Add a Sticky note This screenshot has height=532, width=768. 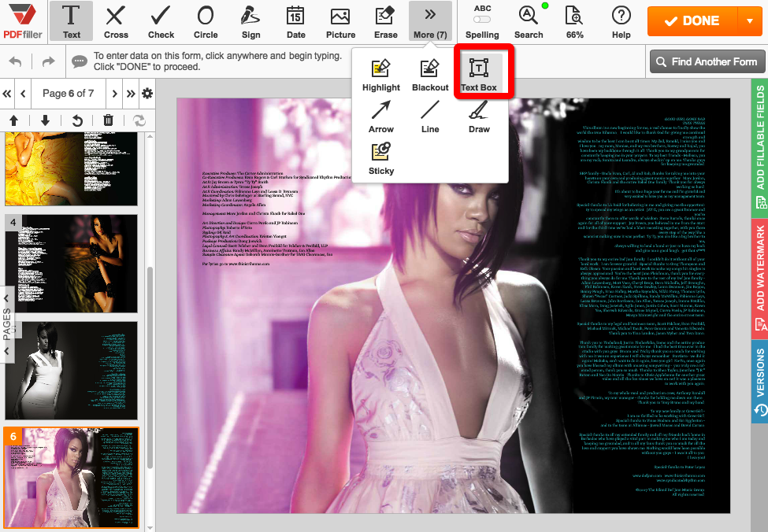[381, 157]
